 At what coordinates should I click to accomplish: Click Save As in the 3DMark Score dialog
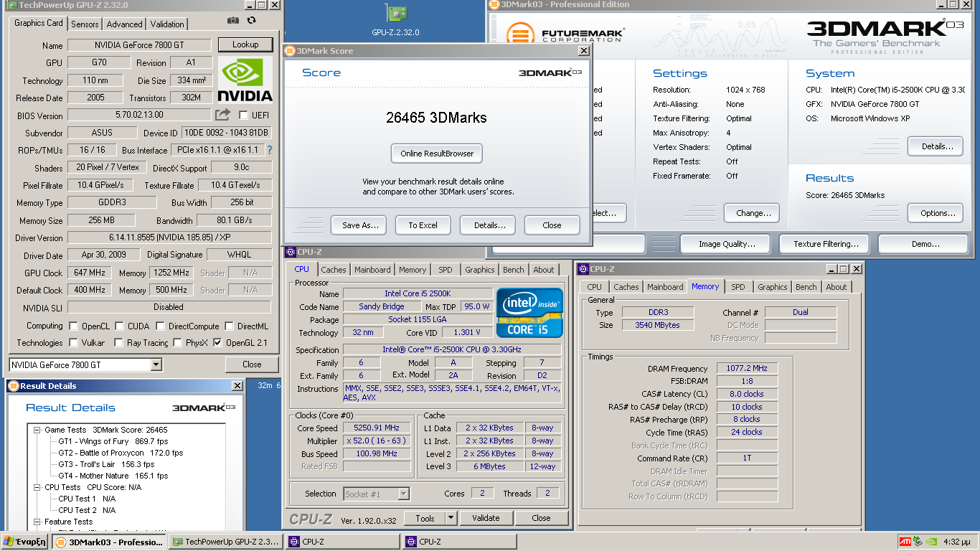[360, 225]
